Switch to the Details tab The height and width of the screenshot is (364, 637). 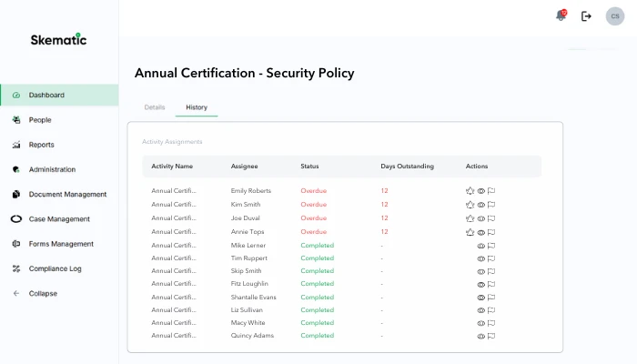pos(155,107)
